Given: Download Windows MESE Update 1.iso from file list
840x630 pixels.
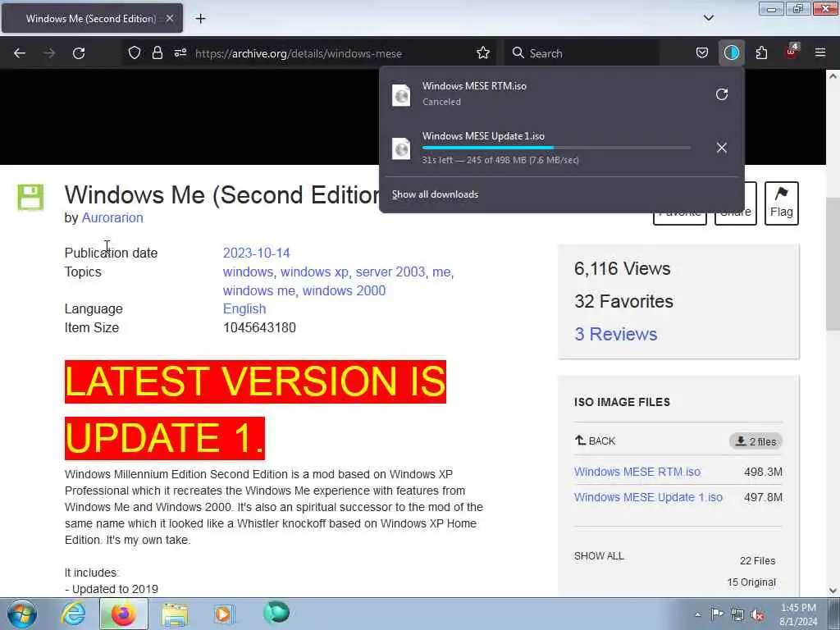Looking at the screenshot, I should 648,497.
